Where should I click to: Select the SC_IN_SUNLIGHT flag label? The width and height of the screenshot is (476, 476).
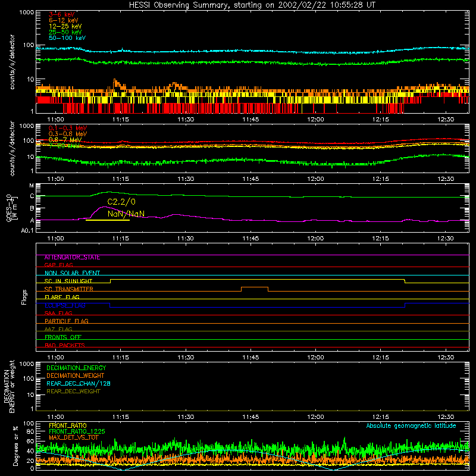[x=68, y=281]
